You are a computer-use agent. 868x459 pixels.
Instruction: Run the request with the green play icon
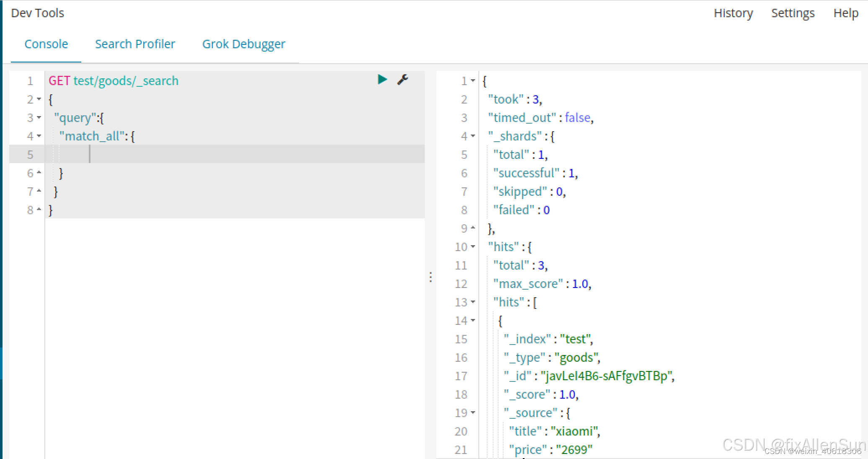point(382,80)
